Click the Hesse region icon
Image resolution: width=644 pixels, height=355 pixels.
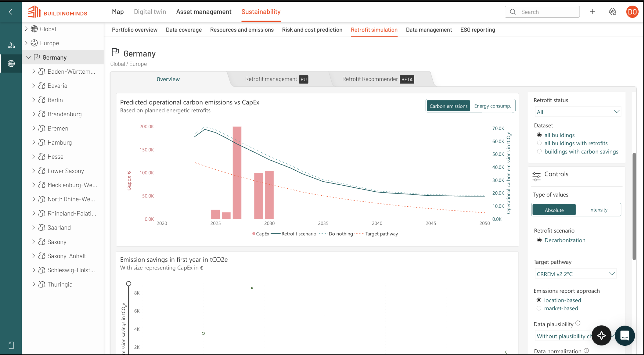coord(42,156)
